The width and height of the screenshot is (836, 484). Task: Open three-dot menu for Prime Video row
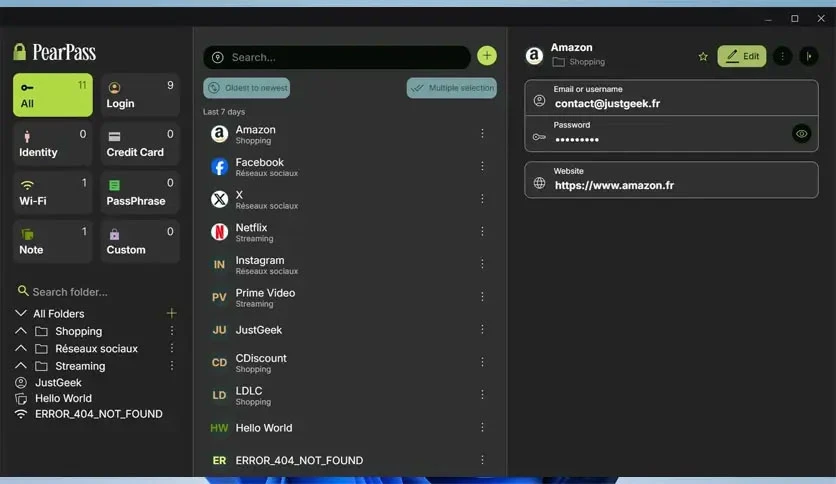[x=482, y=296]
